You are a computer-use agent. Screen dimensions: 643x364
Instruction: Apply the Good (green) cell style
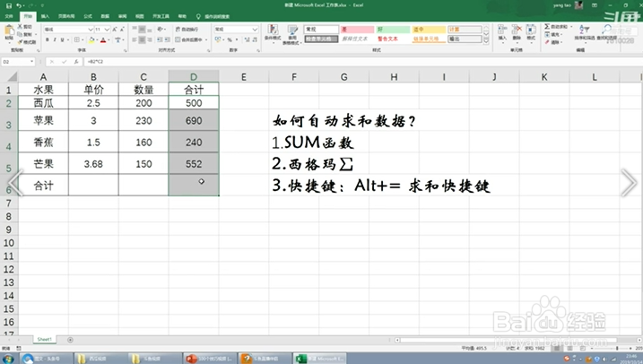[393, 29]
